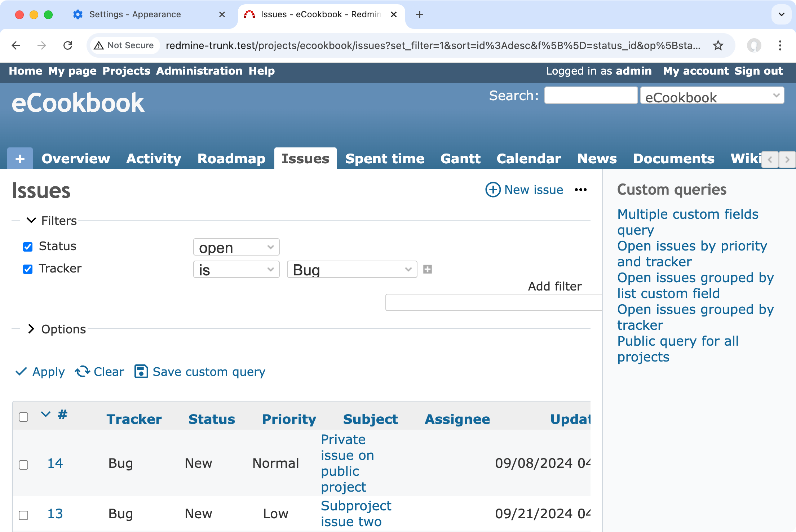
Task: Open the tab search dropdown arrow
Action: pos(782,14)
